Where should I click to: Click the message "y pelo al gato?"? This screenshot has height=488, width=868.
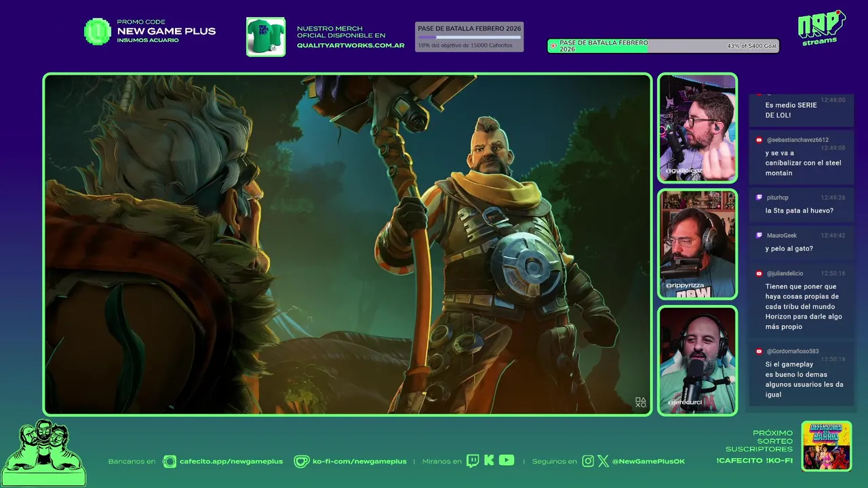pos(789,249)
